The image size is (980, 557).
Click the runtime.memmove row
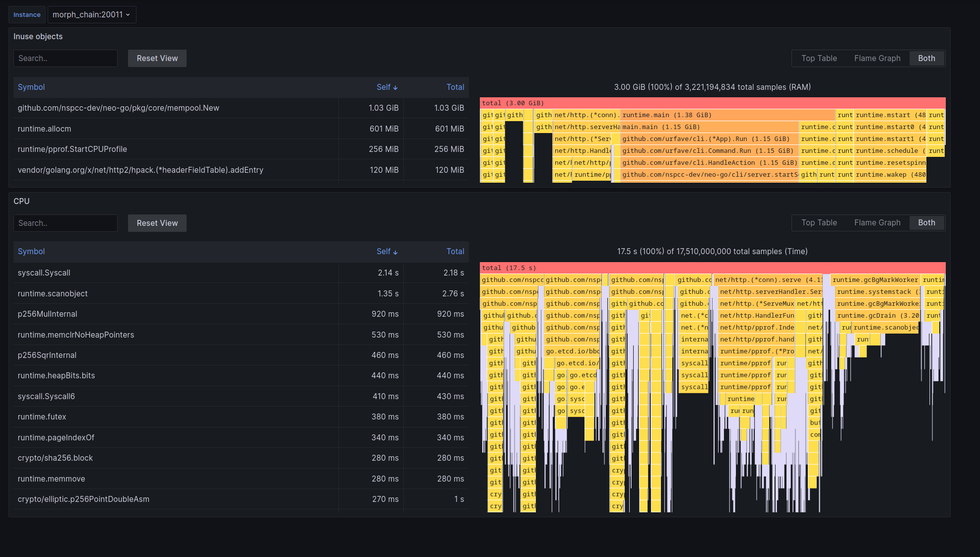[x=241, y=479]
